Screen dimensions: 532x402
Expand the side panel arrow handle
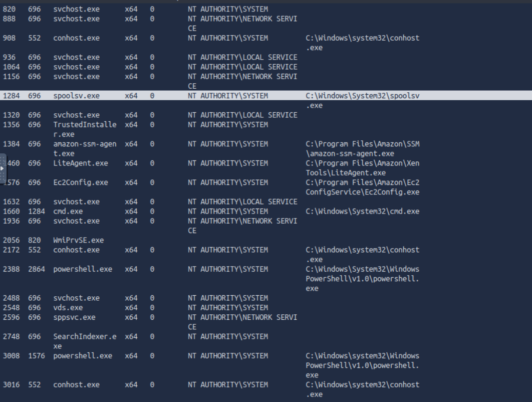tap(3, 168)
